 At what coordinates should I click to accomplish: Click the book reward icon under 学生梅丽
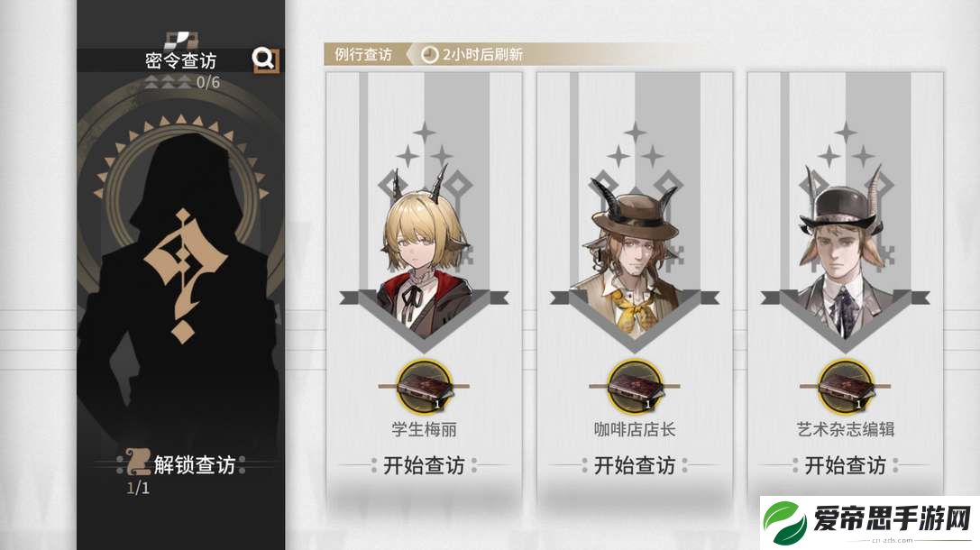click(424, 386)
